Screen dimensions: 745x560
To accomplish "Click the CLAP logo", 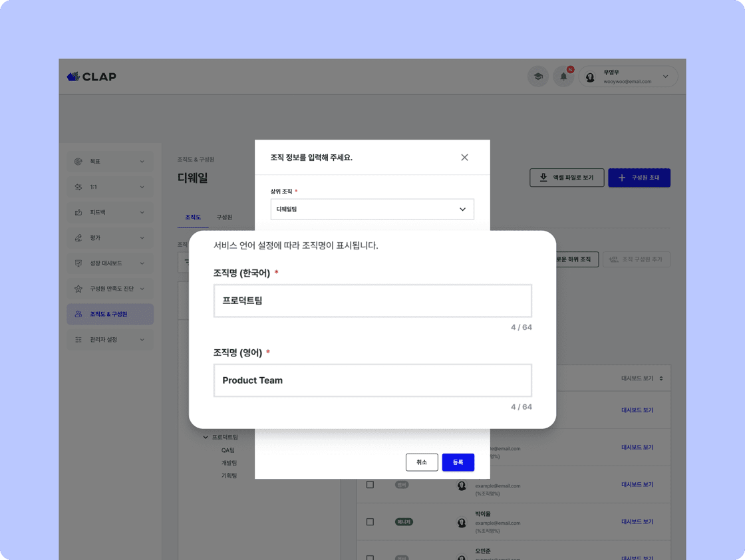I will tap(92, 76).
